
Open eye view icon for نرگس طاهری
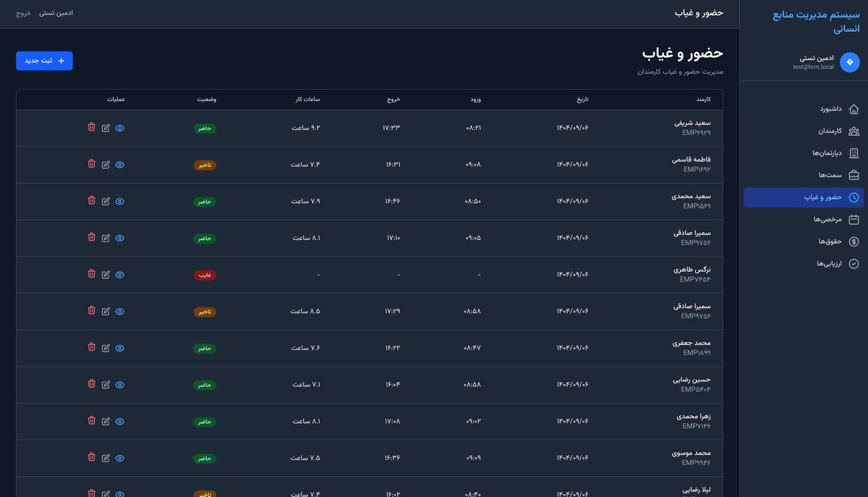pos(120,275)
